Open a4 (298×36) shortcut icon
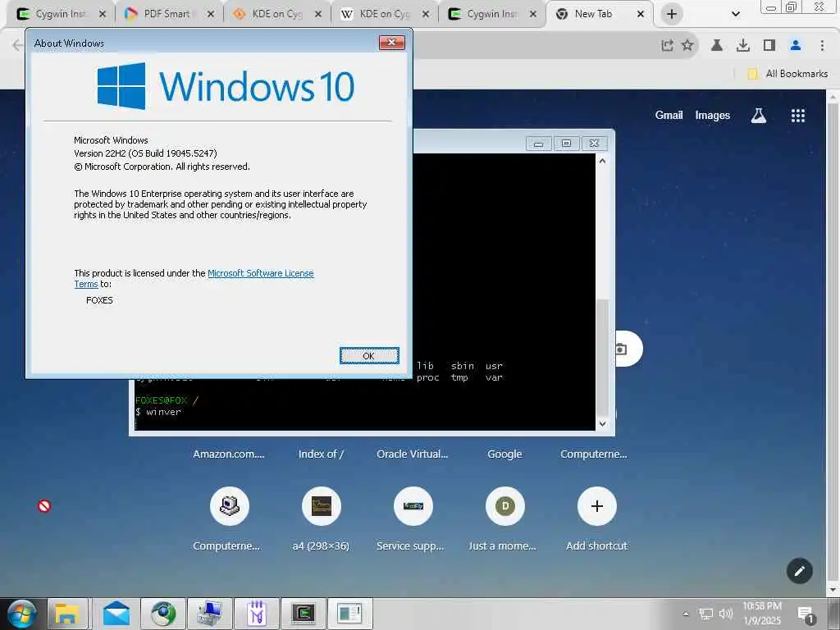This screenshot has width=840, height=630. tap(322, 506)
